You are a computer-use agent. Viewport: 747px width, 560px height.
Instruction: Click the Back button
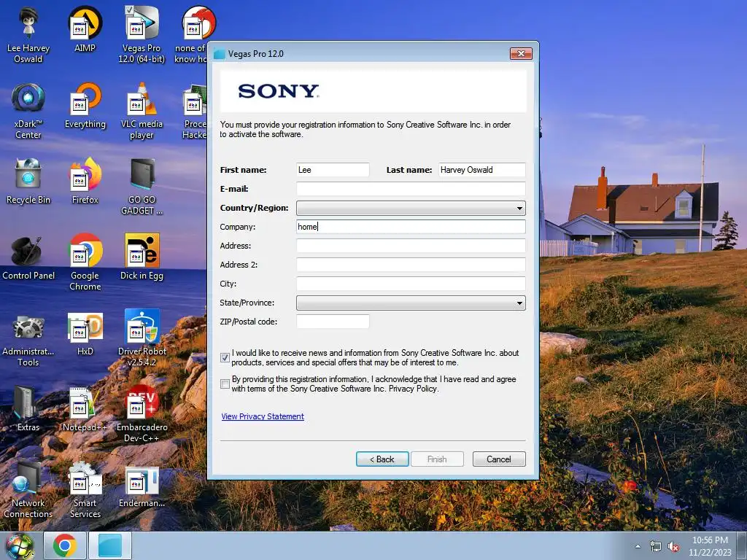pos(382,459)
